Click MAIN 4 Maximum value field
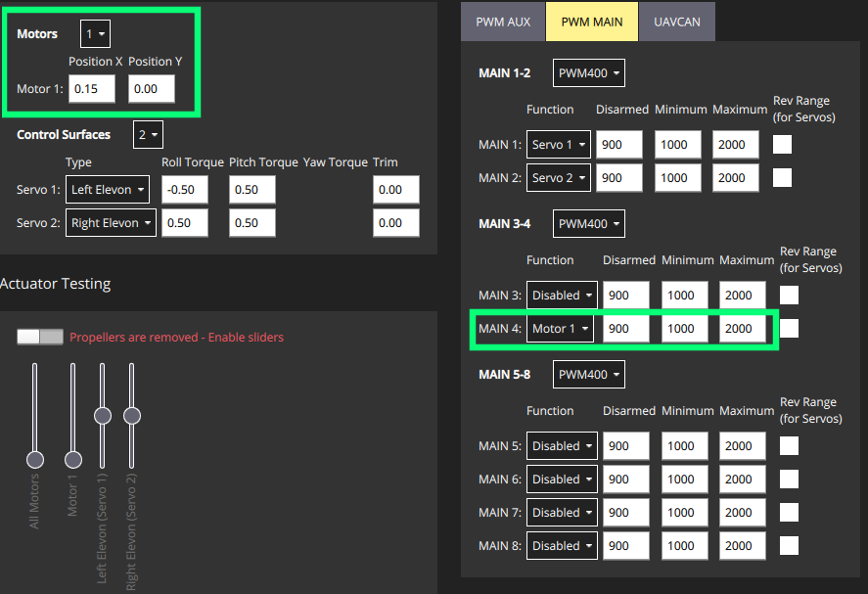This screenshot has width=868, height=594. [x=743, y=328]
